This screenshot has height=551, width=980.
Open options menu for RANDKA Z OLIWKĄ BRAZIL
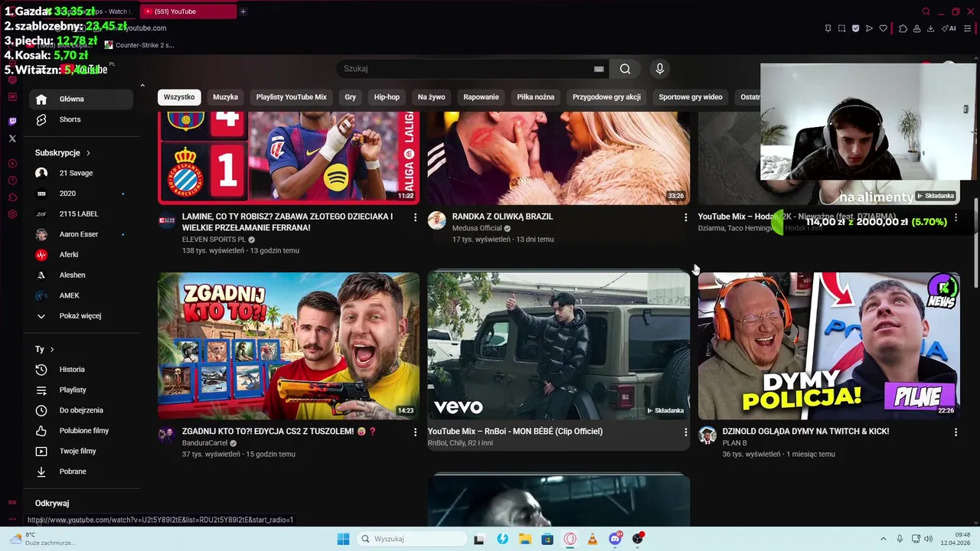(x=685, y=217)
